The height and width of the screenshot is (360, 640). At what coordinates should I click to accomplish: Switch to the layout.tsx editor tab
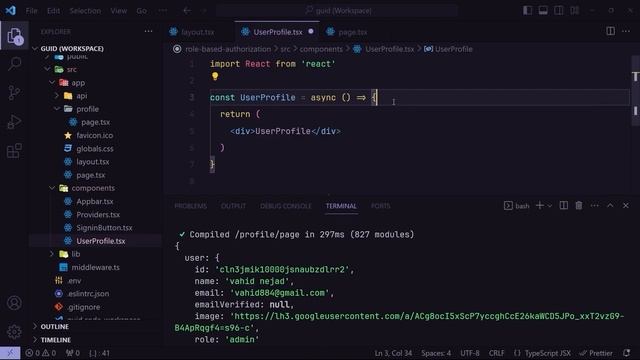tap(198, 32)
